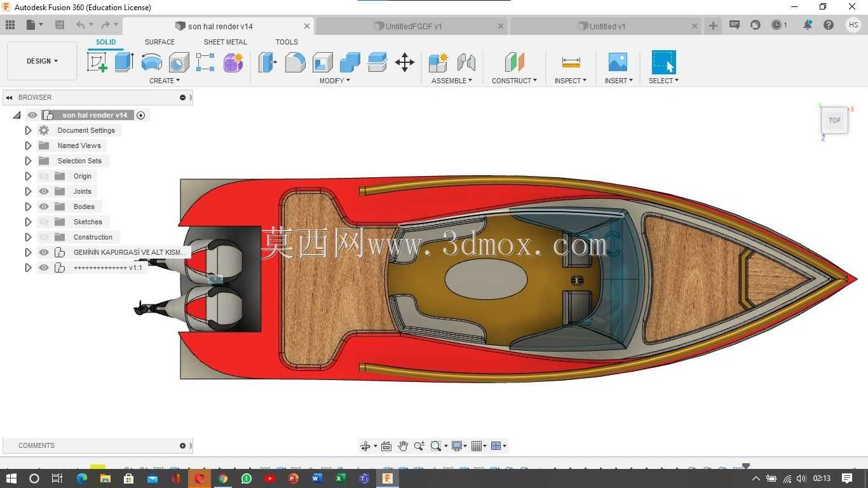Screen dimensions: 868x488
Task: Select the Look At tool in navigation bar
Action: tap(386, 446)
